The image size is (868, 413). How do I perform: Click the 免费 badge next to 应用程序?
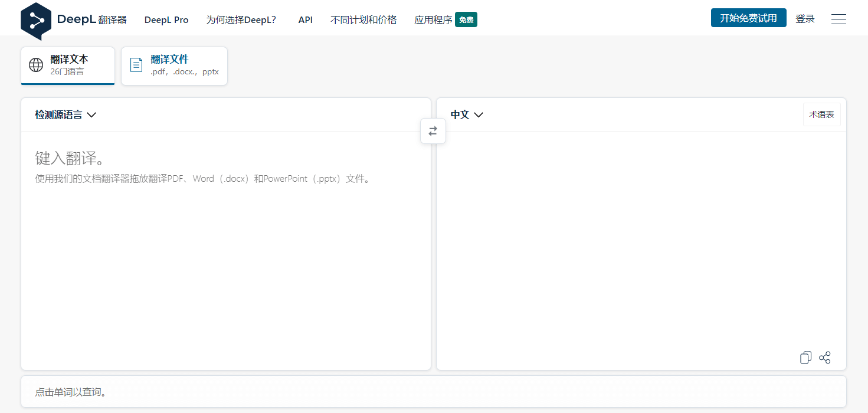[x=466, y=19]
